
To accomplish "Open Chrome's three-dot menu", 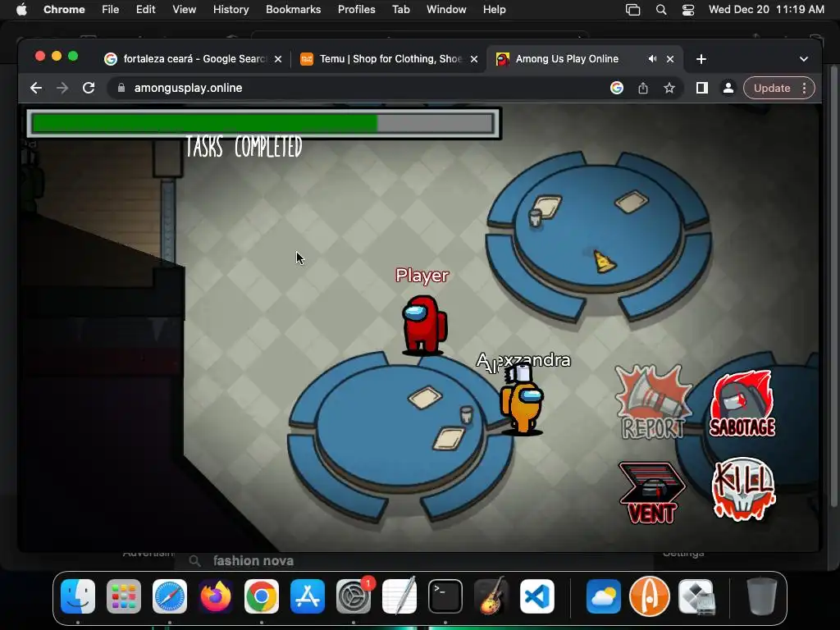I will point(804,88).
